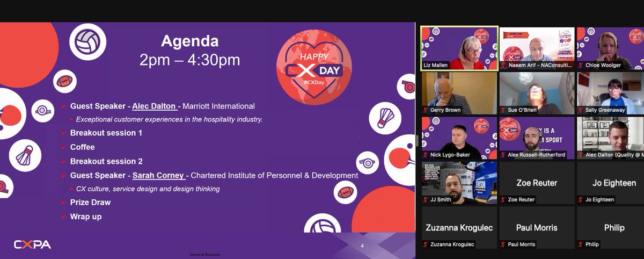Open the Sarah Corney link on the slide

158,175
